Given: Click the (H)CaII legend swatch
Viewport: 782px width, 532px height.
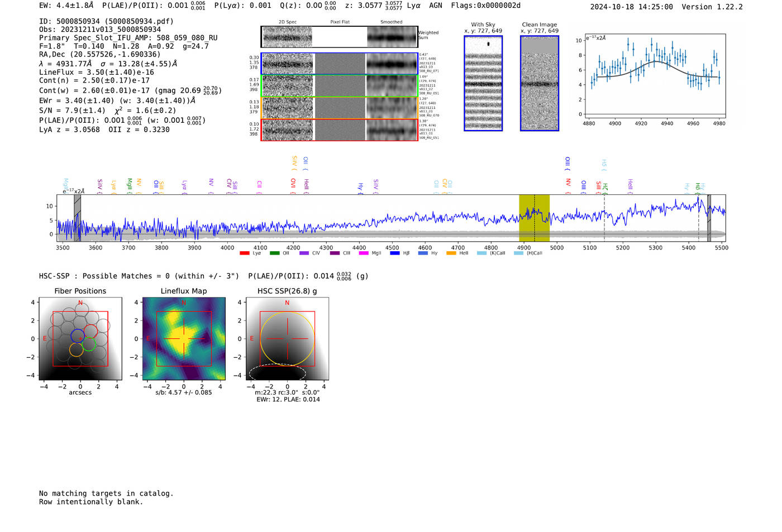Looking at the screenshot, I should (x=518, y=253).
